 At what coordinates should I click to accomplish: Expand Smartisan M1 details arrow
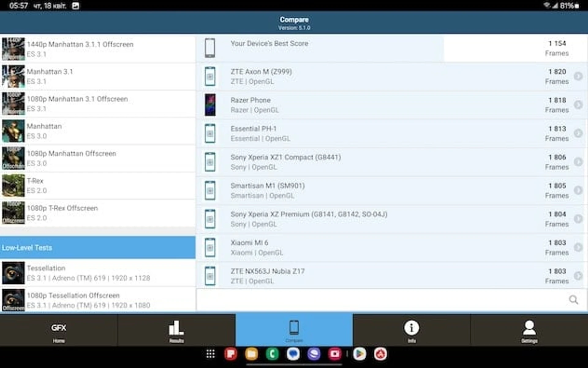click(578, 190)
